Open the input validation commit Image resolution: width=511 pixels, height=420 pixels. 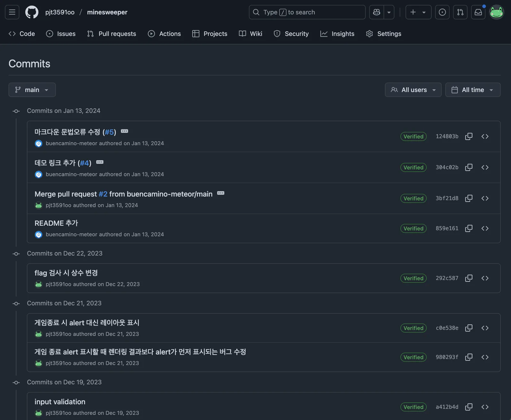coord(60,402)
